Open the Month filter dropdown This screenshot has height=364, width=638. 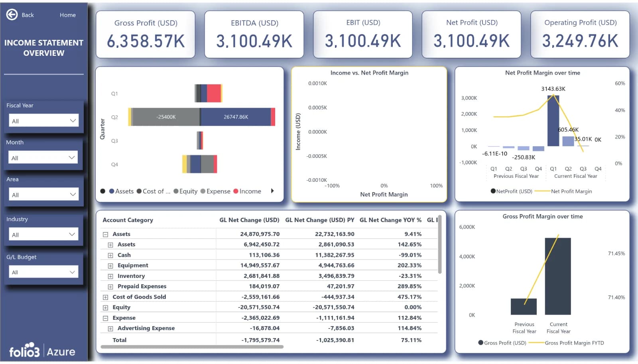tap(43, 158)
